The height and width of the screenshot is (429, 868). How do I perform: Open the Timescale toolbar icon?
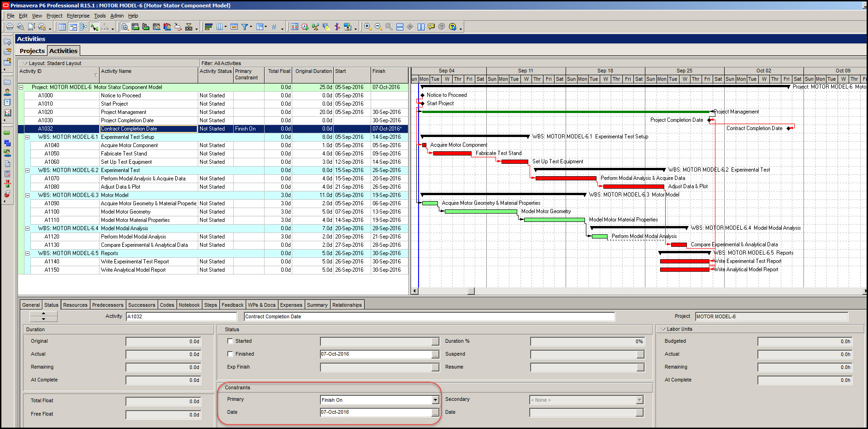pos(234,27)
